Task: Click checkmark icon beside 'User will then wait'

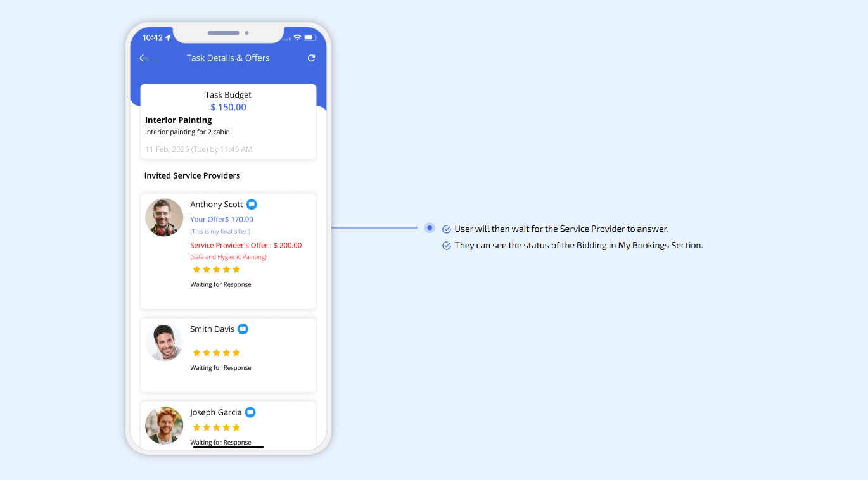Action: [447, 229]
